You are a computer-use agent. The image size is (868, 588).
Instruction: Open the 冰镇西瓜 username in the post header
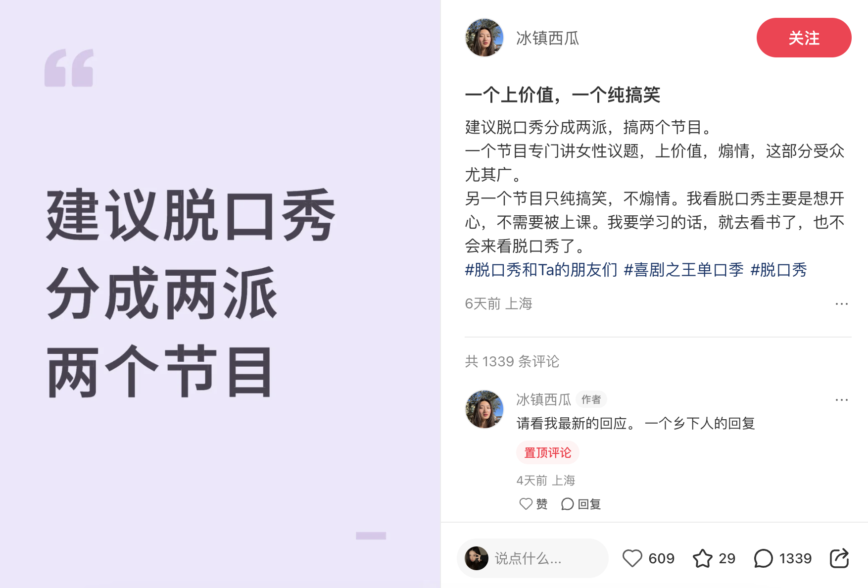547,38
